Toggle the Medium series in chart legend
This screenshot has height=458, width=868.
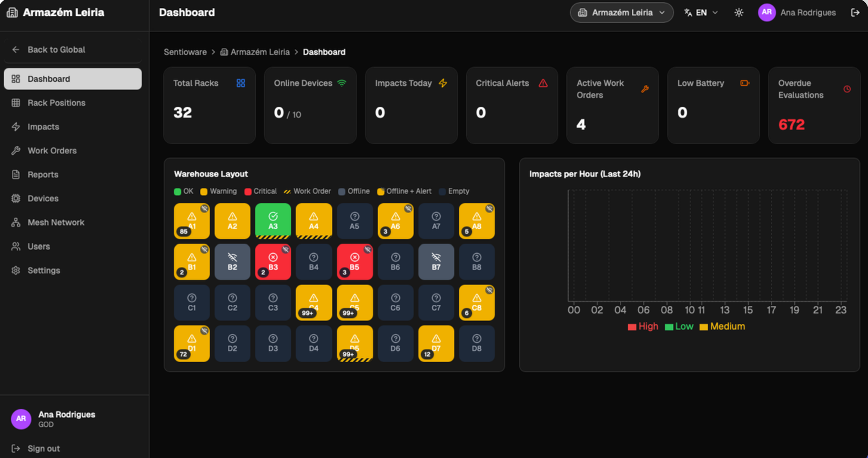click(722, 326)
